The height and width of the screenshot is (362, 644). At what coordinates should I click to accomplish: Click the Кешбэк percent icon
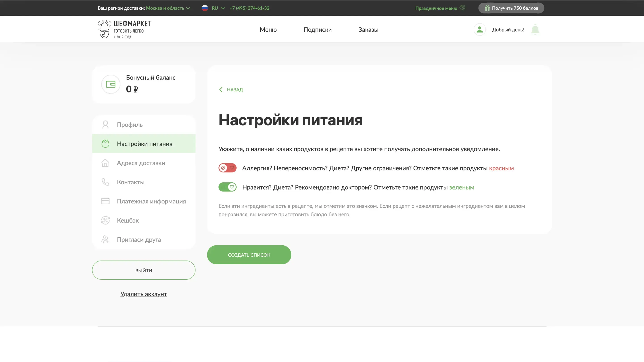click(x=105, y=220)
